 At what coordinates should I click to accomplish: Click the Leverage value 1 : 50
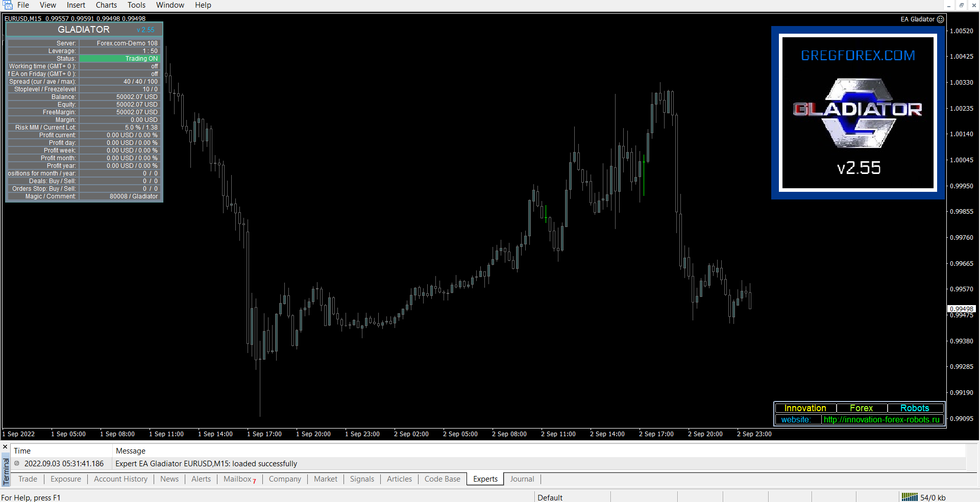click(119, 51)
